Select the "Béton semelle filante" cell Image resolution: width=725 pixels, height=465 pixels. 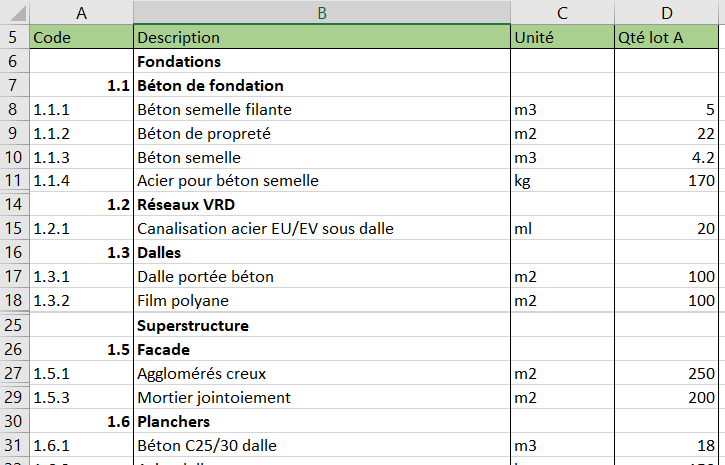point(321,110)
